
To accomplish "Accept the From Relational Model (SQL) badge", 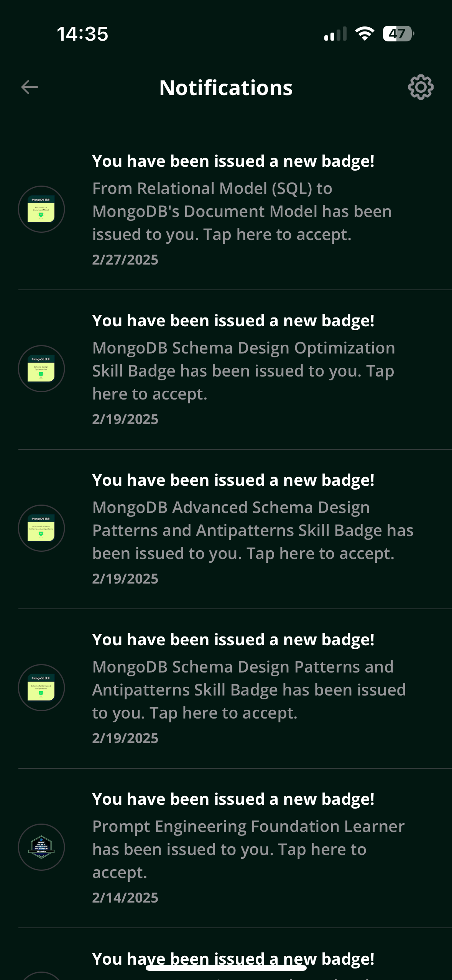I will [x=242, y=212].
